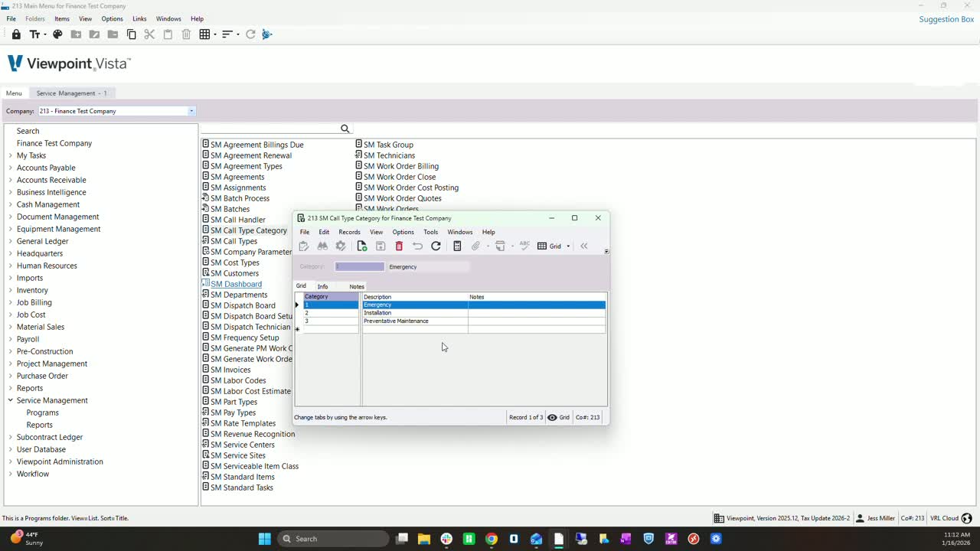Expand the Accounts Payable tree node
The image size is (980, 551).
[11, 168]
